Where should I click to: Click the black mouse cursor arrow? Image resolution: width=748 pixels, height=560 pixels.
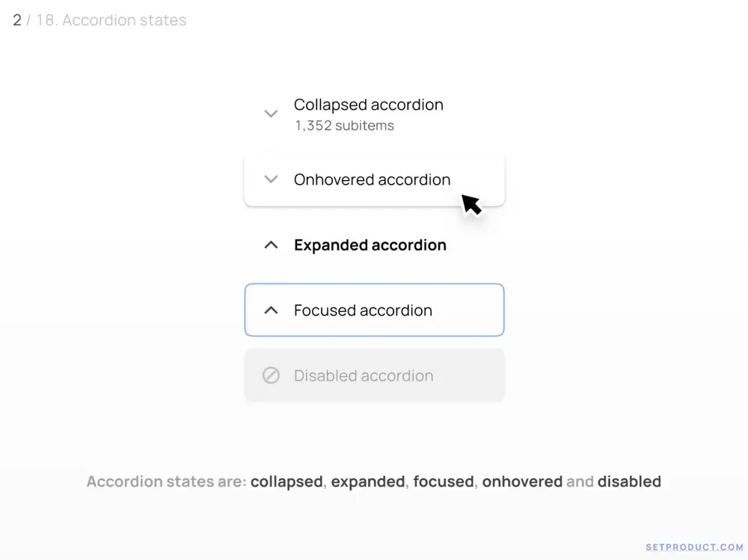pos(470,203)
